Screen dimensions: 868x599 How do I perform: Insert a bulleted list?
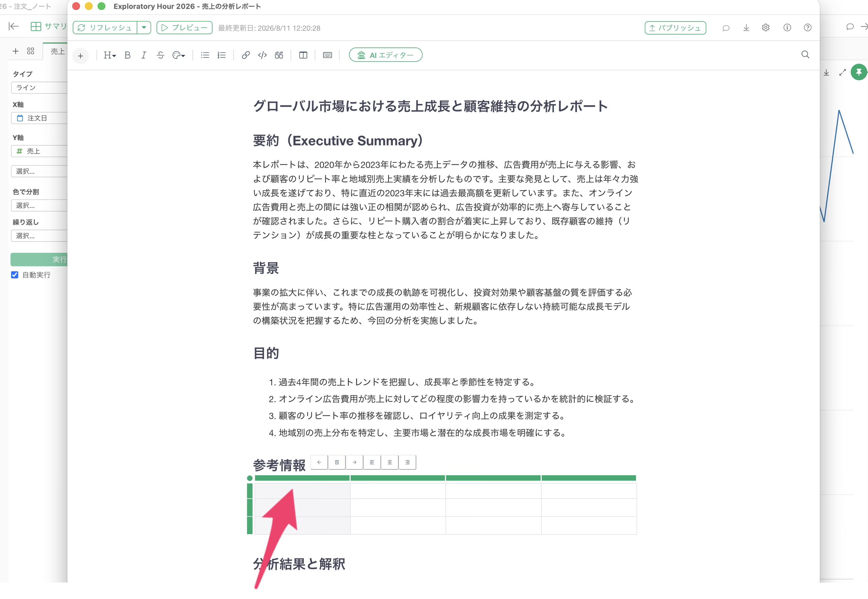(205, 56)
